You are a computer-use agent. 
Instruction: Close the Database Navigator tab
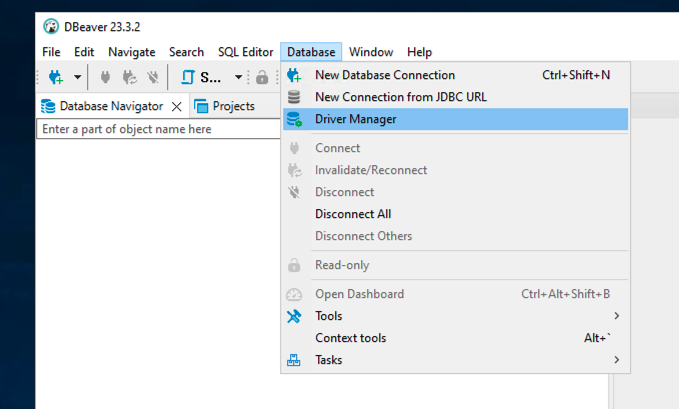(x=176, y=107)
